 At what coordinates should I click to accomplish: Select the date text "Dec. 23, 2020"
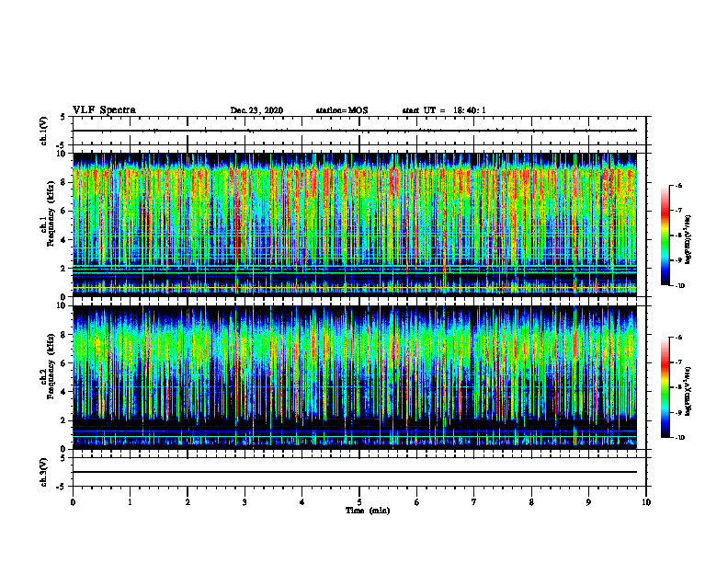(x=256, y=110)
